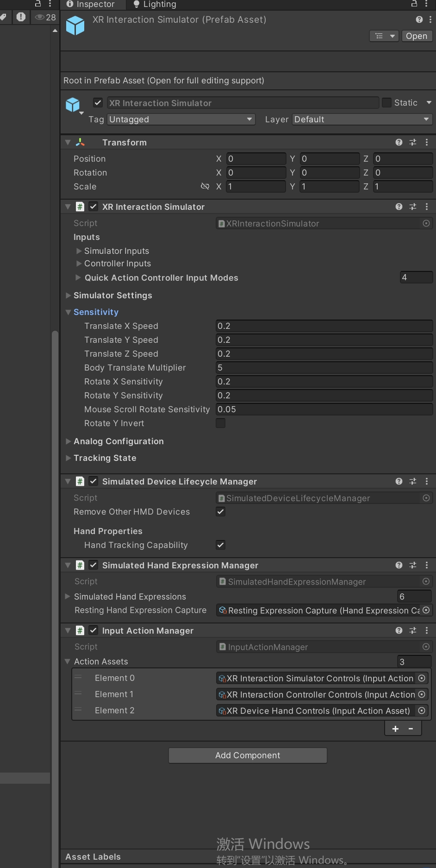
Task: Toggle the console error filter icon
Action: pyautogui.click(x=21, y=17)
